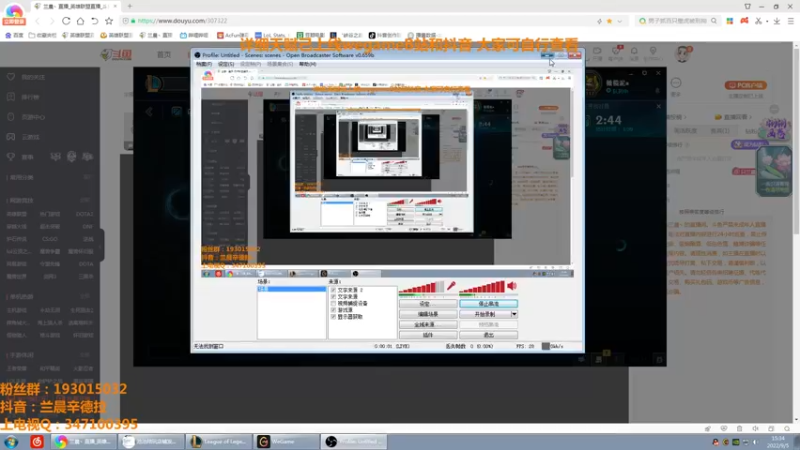
Task: Open a new browser tab
Action: (130, 6)
